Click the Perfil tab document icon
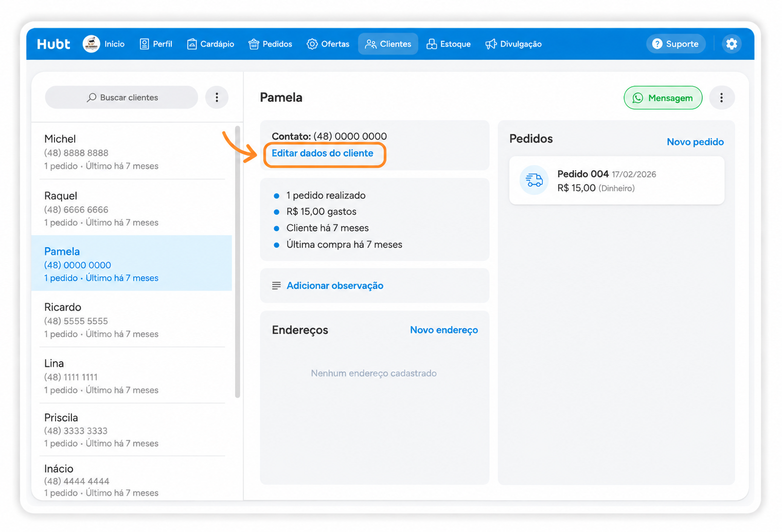Image resolution: width=782 pixels, height=532 pixels. (x=145, y=44)
